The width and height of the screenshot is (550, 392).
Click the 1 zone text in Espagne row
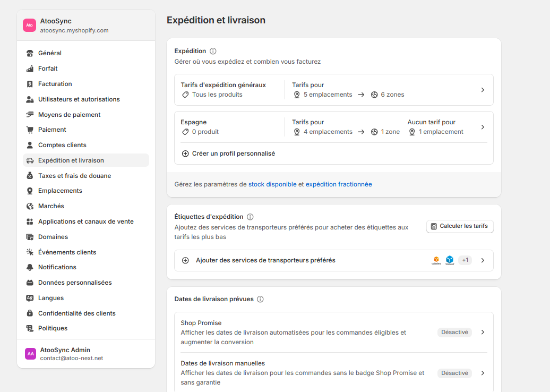click(x=390, y=132)
